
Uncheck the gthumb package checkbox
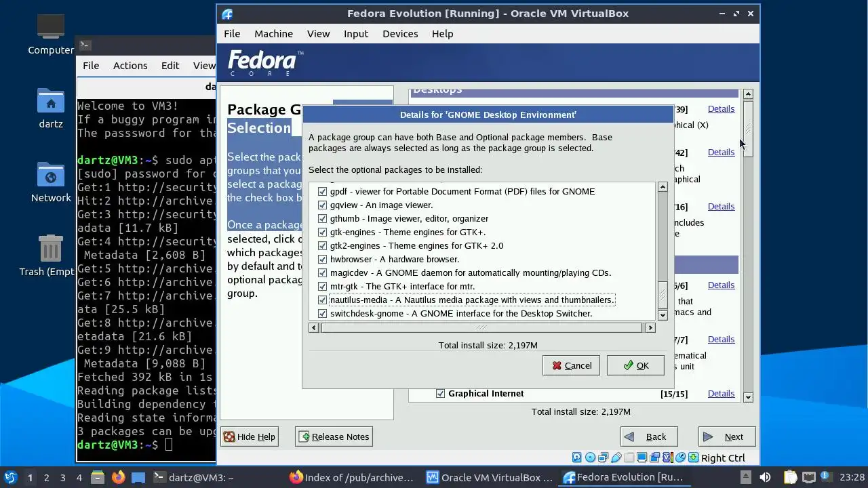(x=322, y=218)
